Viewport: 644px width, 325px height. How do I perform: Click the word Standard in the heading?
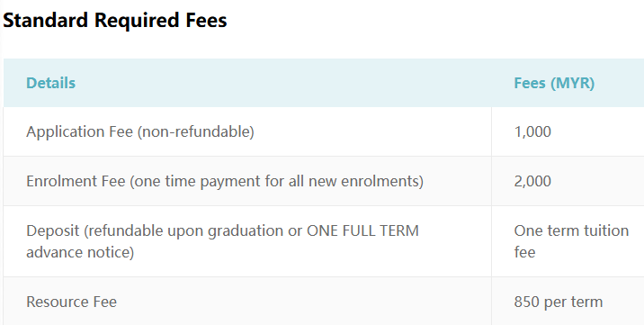[x=45, y=20]
